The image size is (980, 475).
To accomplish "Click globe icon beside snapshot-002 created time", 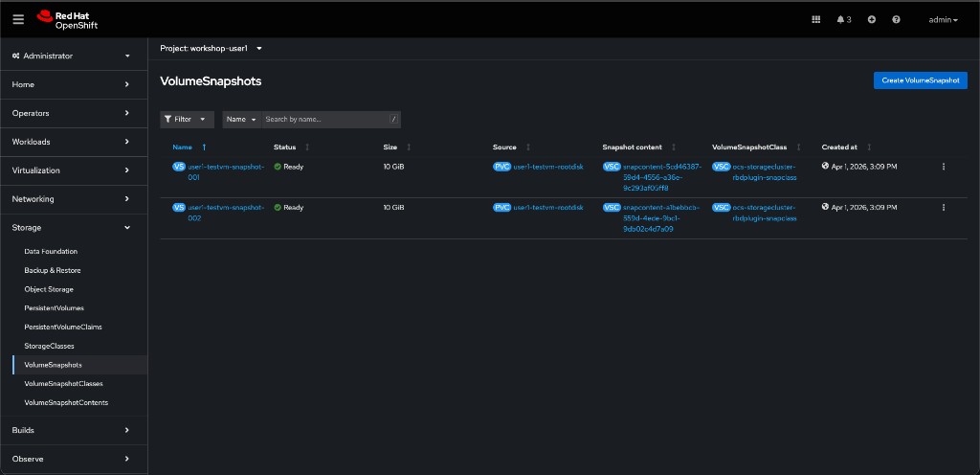I will 825,207.
